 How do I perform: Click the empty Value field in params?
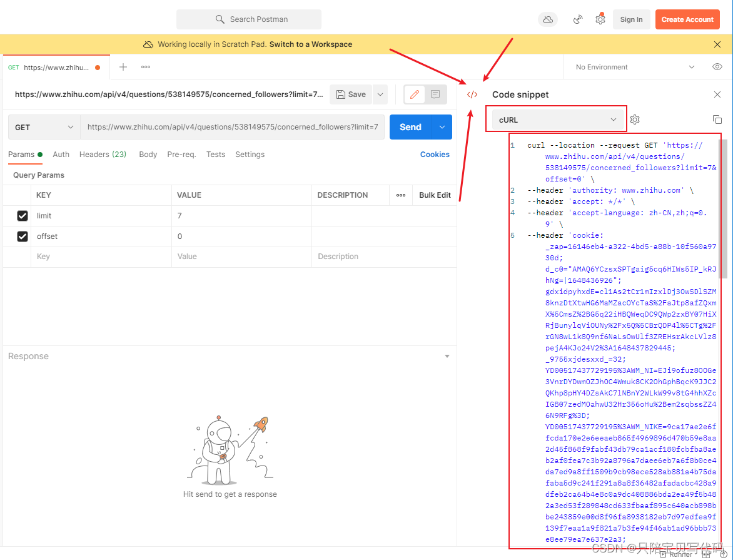tap(241, 257)
